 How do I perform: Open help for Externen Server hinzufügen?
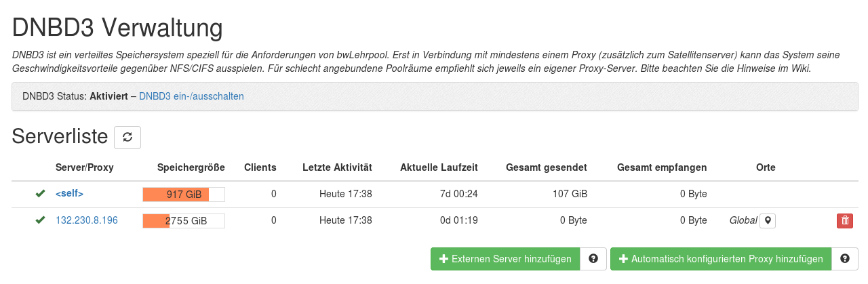click(x=593, y=259)
